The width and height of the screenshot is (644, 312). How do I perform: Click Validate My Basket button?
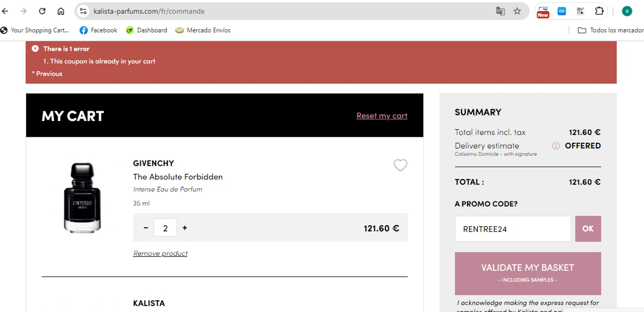pos(528,273)
